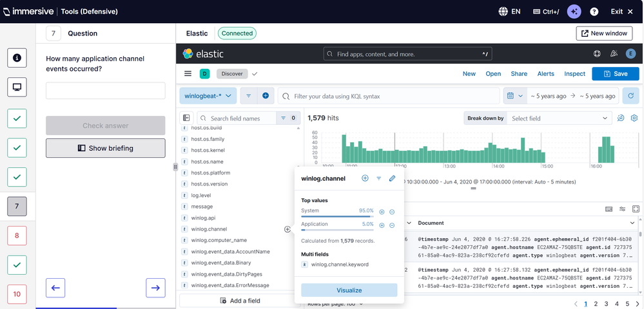Click the edit pencil icon in winlog.channel popup

pos(392,178)
